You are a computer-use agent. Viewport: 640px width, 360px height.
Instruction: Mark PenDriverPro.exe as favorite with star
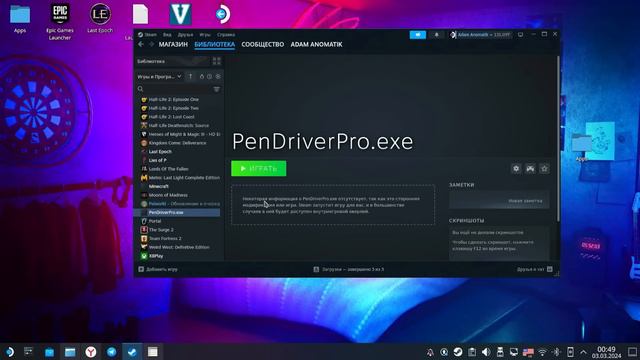544,169
